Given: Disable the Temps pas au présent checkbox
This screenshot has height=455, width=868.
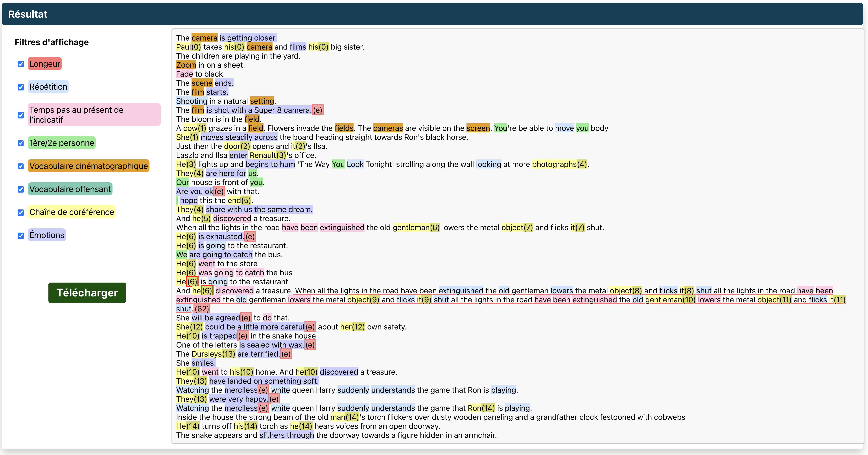Looking at the screenshot, I should click(x=21, y=115).
